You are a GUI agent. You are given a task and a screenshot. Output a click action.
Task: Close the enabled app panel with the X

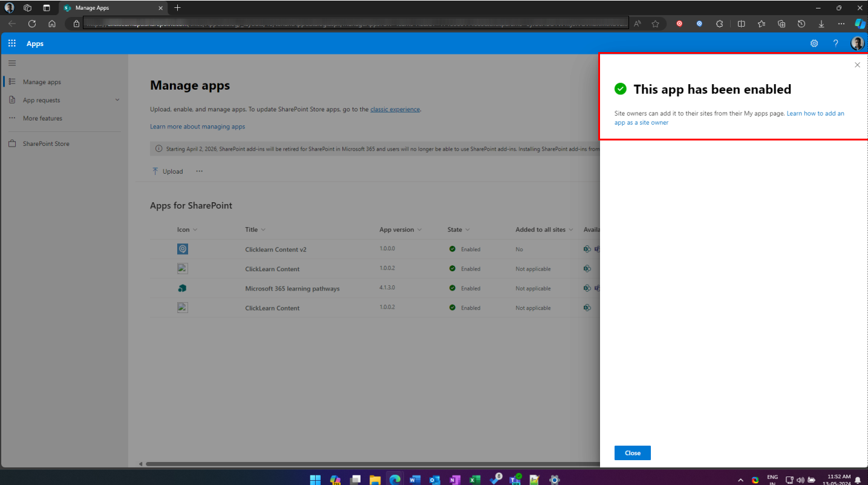pyautogui.click(x=857, y=65)
